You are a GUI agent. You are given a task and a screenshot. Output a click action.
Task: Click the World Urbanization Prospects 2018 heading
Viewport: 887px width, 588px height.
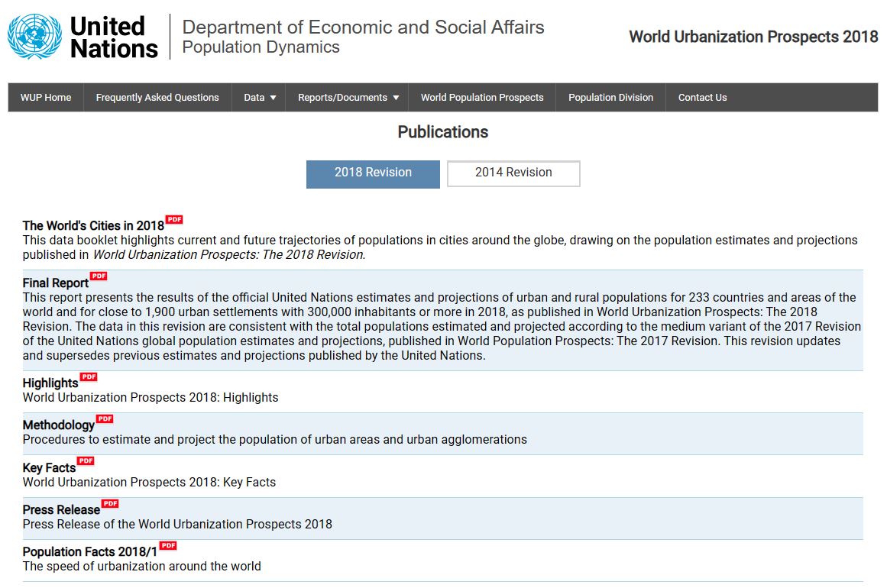tap(753, 37)
